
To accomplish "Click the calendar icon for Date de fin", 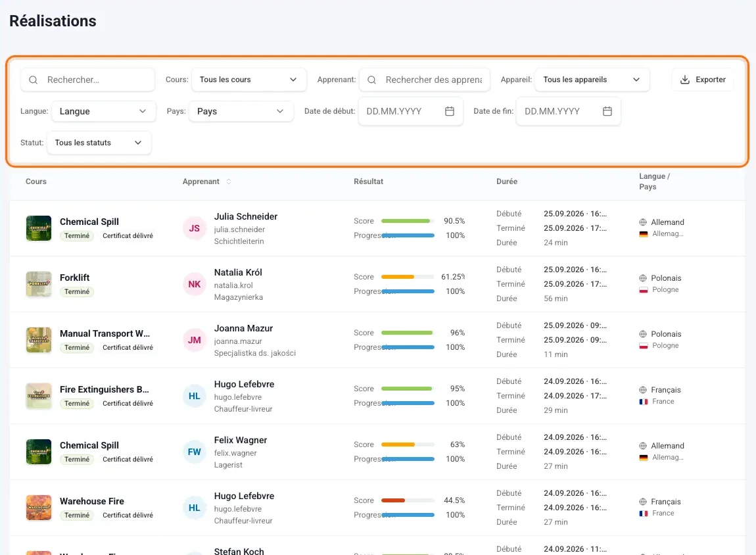I will tap(607, 111).
